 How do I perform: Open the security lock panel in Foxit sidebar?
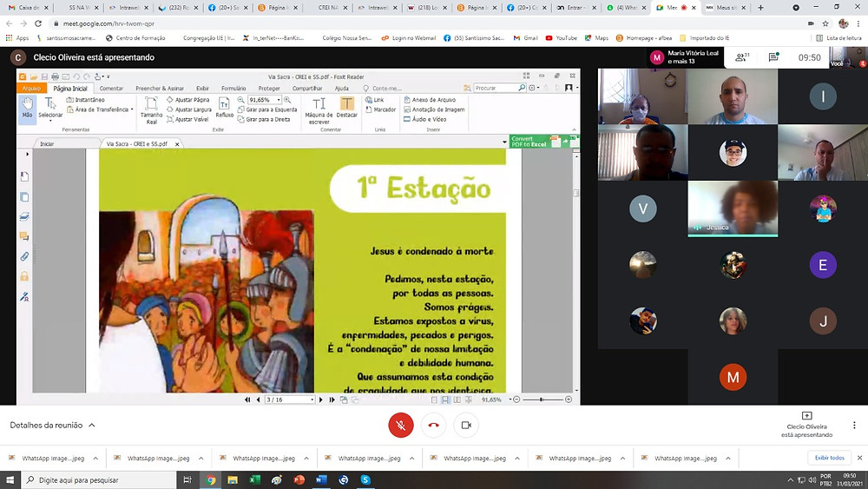24,276
